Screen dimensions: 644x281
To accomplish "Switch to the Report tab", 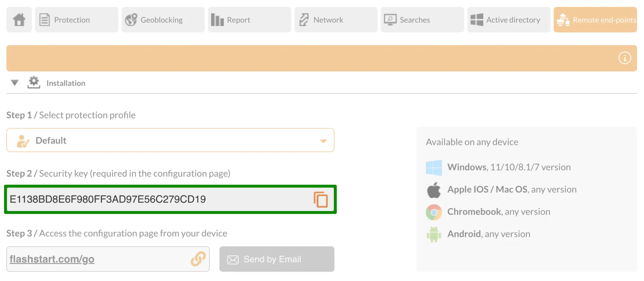I will point(249,20).
